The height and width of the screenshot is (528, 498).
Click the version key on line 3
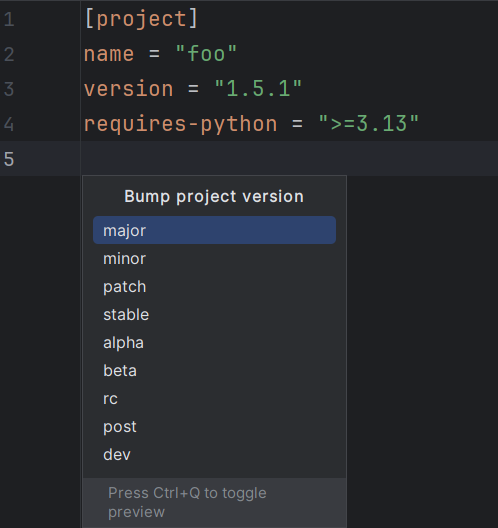coord(128,89)
